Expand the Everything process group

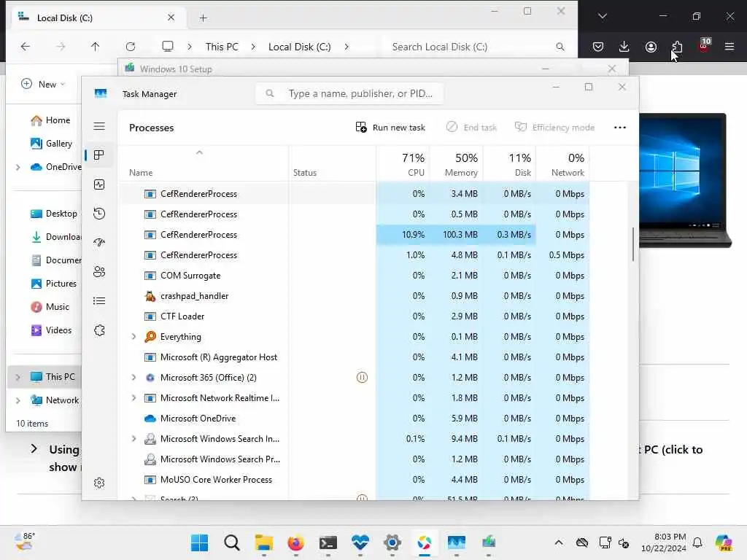[x=134, y=337]
